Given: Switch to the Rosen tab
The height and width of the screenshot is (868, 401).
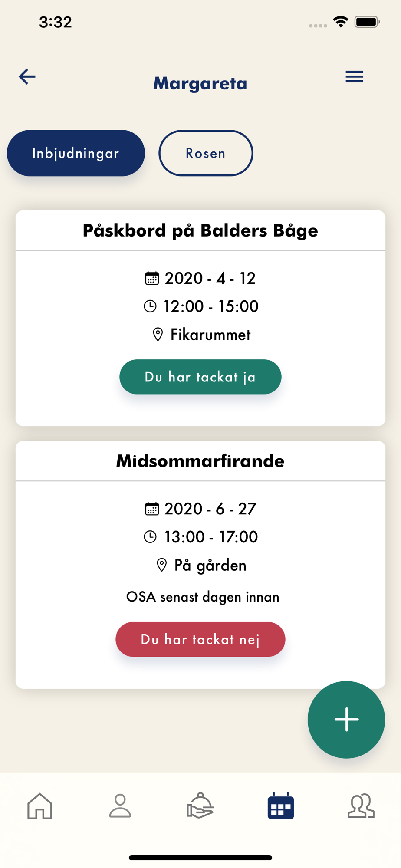Looking at the screenshot, I should click(206, 153).
